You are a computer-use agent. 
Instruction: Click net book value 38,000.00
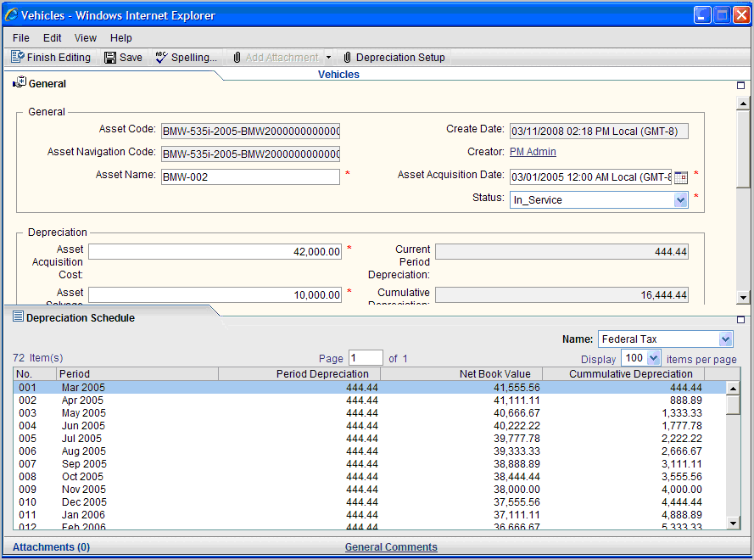(x=517, y=490)
